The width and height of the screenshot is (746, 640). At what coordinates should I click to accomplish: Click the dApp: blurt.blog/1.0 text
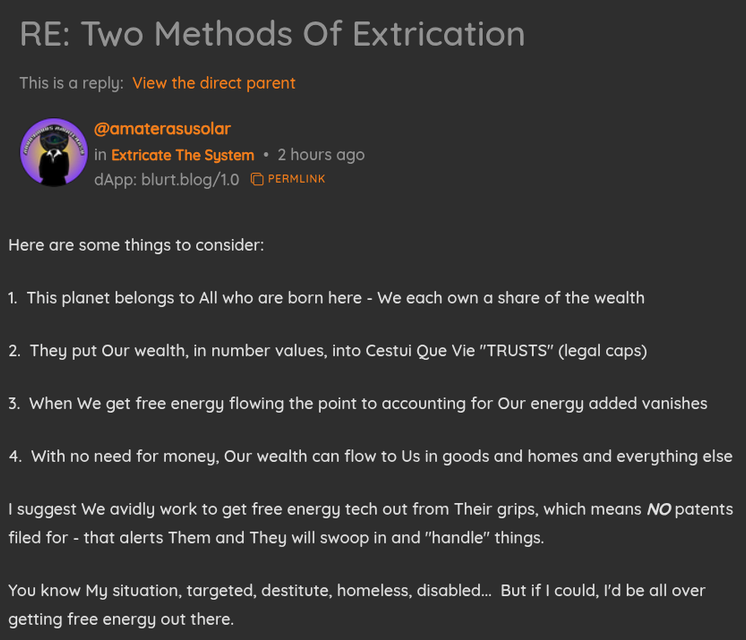click(x=166, y=180)
